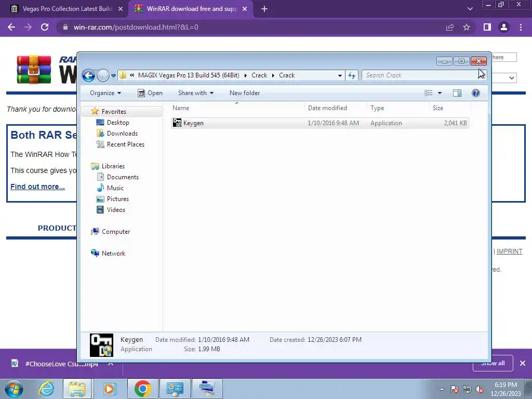Open the Windows Start menu

point(14,389)
